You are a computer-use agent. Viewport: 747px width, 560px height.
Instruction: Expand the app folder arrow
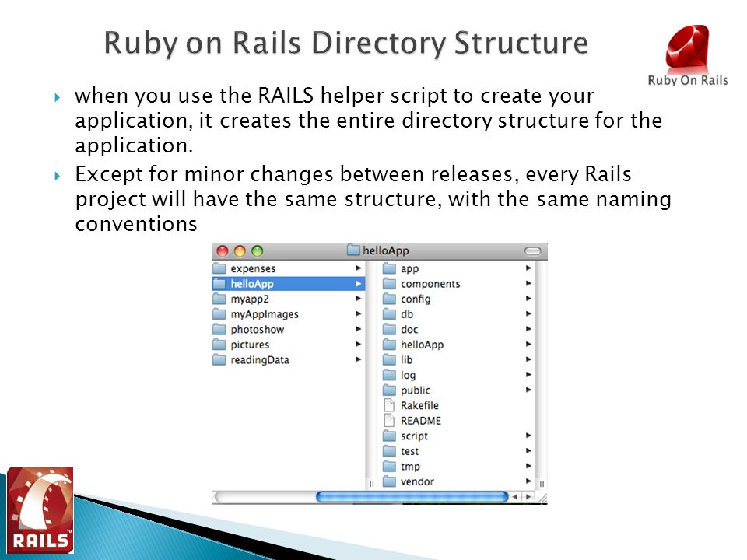point(528,268)
